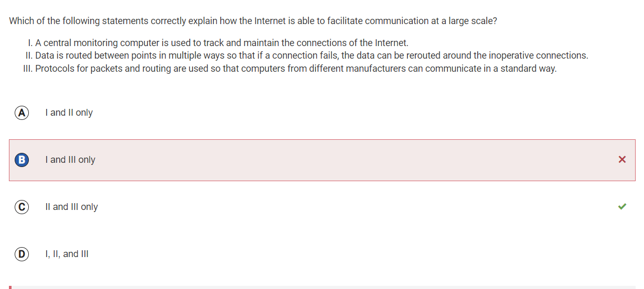
Task: Click the question prompt about Internet communication
Action: tap(253, 21)
